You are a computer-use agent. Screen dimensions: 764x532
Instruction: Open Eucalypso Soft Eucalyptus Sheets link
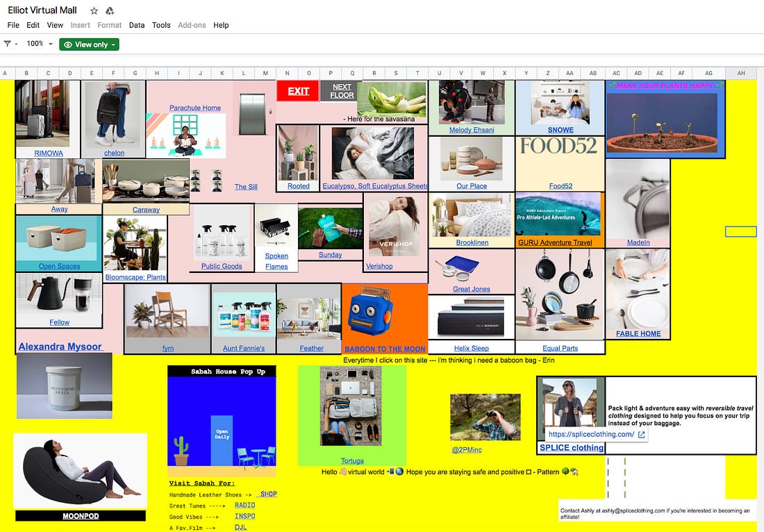(375, 186)
